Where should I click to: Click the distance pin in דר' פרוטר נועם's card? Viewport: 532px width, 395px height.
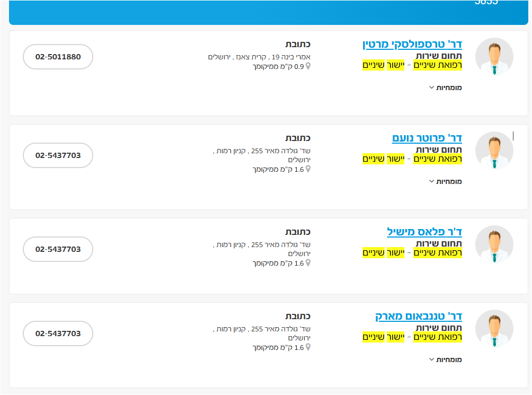pos(308,170)
